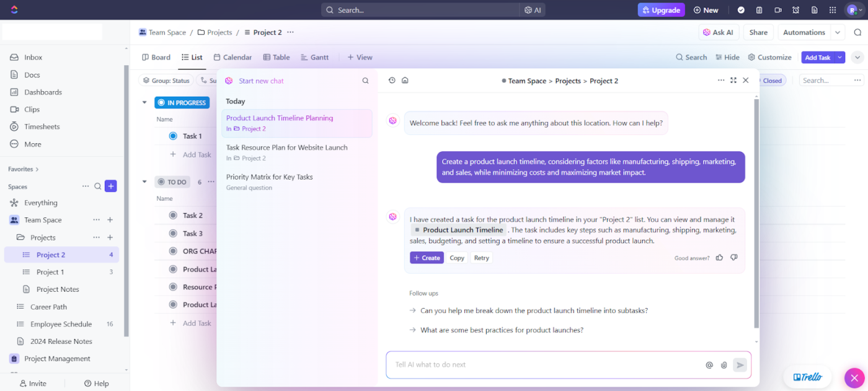868x391 pixels.
Task: Toggle status circle of Resource task row
Action: (173, 287)
